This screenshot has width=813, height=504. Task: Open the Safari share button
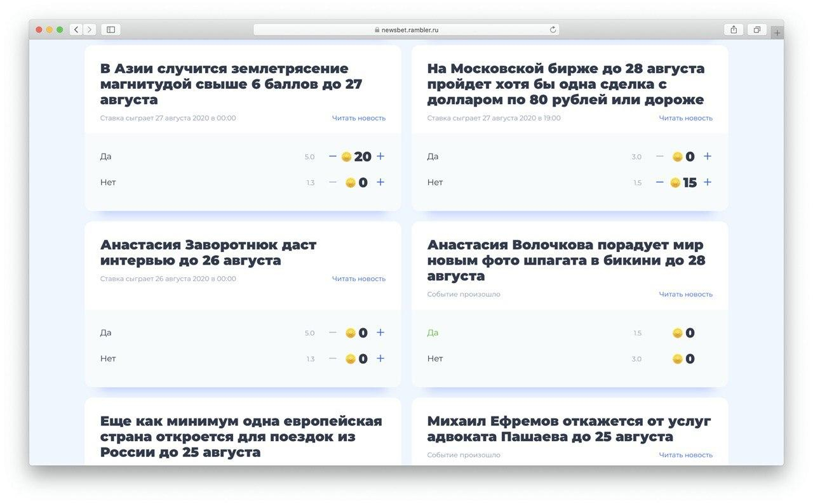pos(734,30)
